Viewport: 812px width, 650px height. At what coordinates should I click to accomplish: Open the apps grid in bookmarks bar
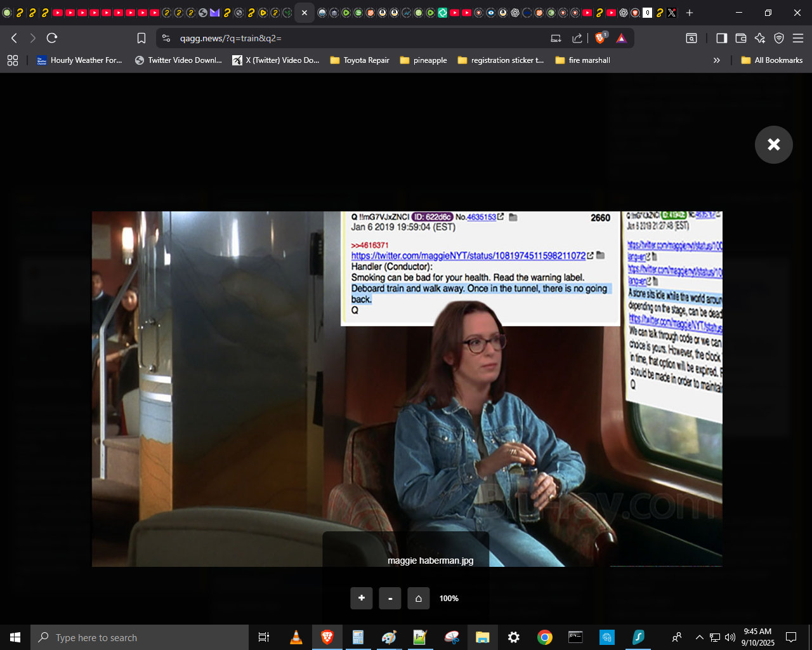13,60
